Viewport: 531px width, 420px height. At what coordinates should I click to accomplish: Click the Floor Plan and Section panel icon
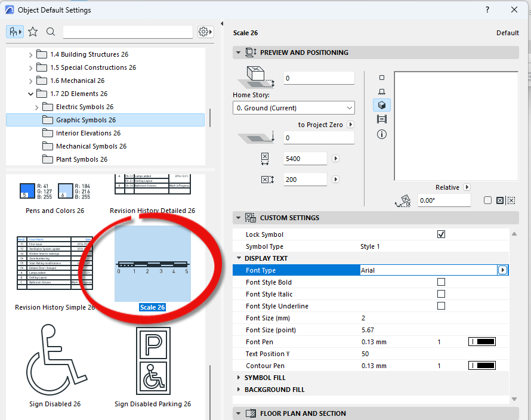coord(251,413)
